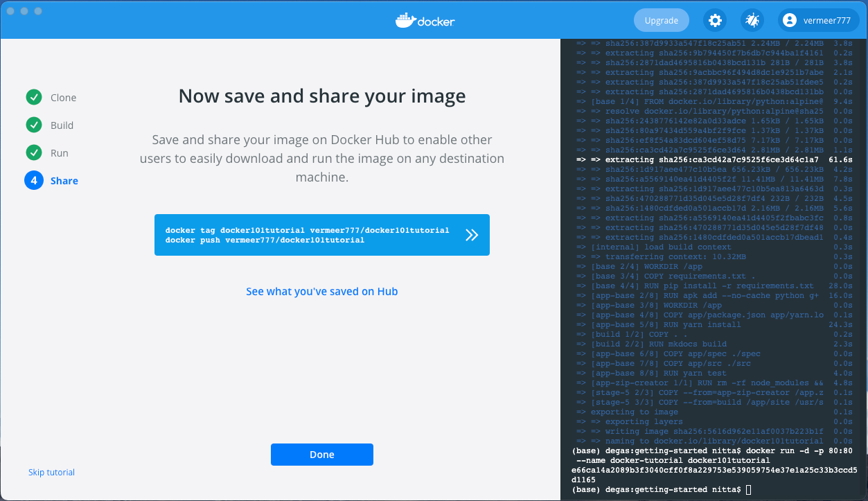Run the command using the double-chevron icon
Image resolution: width=868 pixels, height=501 pixels.
[x=472, y=235]
